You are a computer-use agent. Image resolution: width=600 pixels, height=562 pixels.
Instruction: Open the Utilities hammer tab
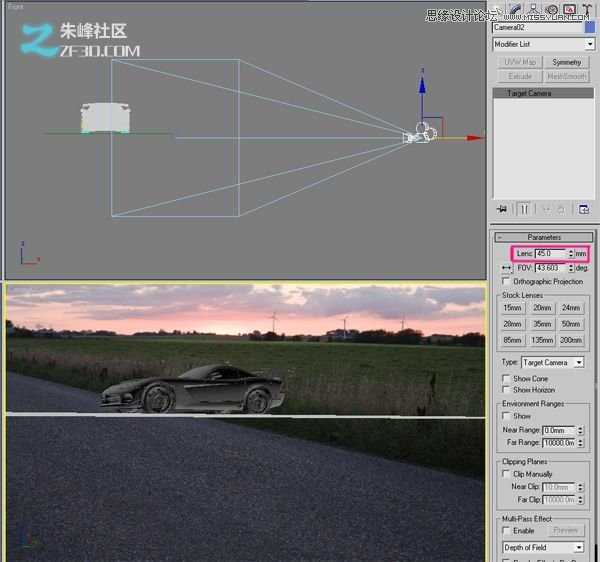[587, 10]
